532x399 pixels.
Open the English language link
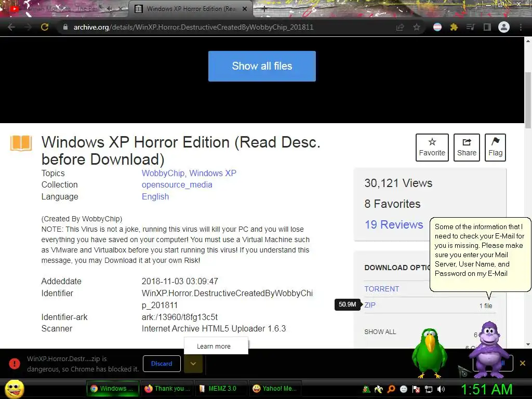[x=155, y=196]
